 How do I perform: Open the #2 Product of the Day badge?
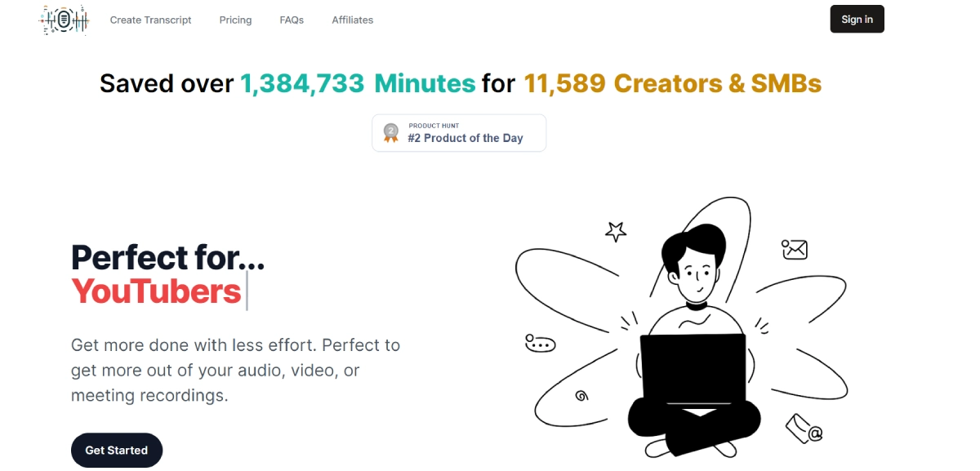coord(459,133)
